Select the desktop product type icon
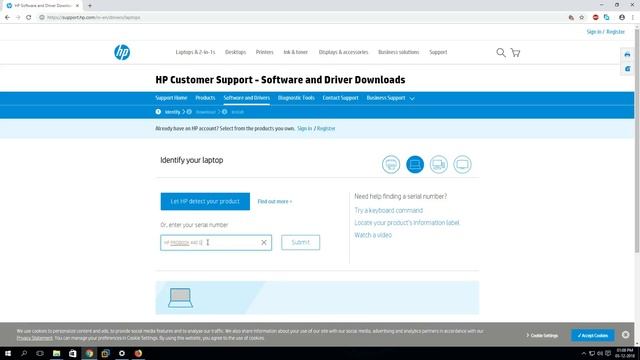 [x=439, y=164]
